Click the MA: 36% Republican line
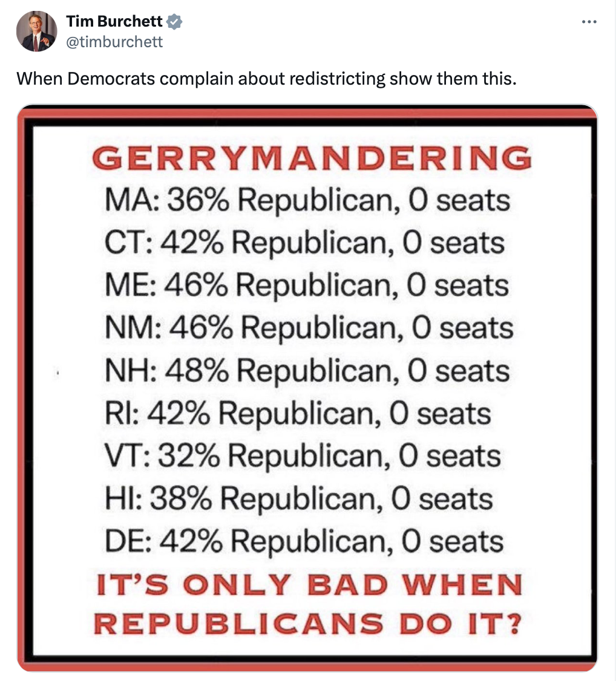The image size is (616, 681). click(x=308, y=200)
